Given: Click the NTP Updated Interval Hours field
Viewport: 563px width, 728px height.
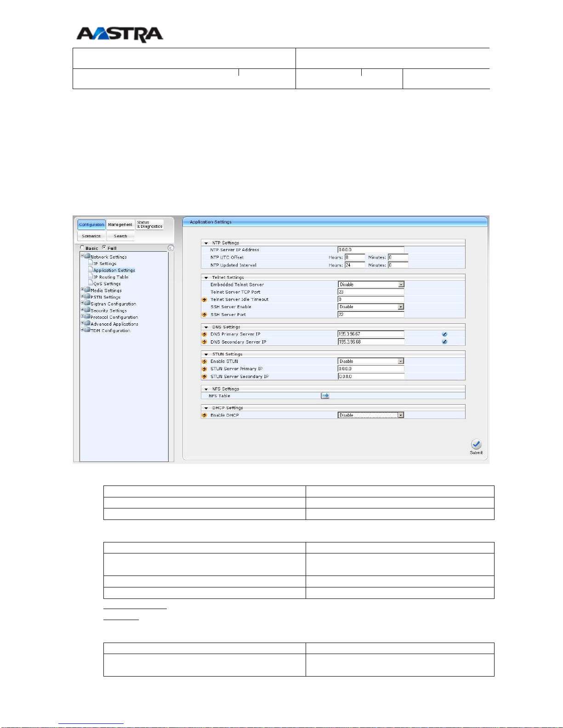Looking at the screenshot, I should (x=355, y=265).
